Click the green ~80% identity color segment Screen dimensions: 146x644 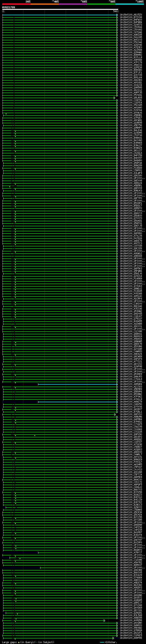pyautogui.click(x=101, y=4)
